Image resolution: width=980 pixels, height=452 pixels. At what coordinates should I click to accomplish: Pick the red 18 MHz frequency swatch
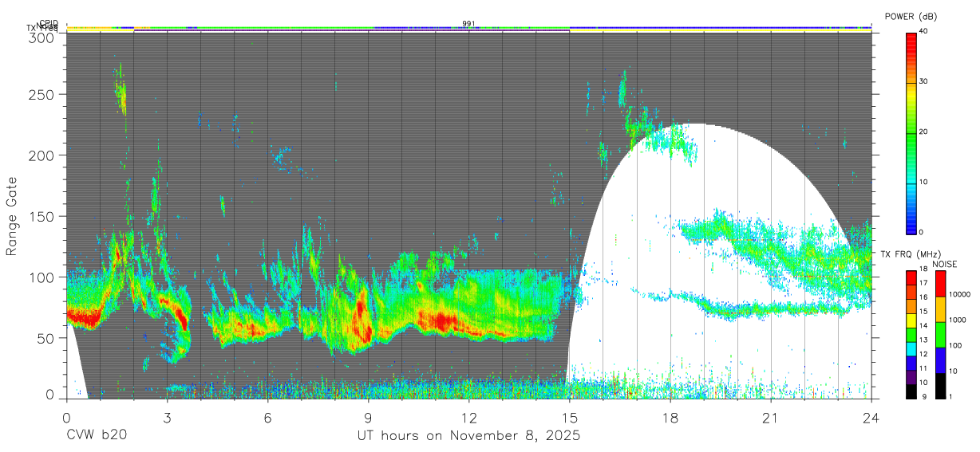pyautogui.click(x=911, y=276)
